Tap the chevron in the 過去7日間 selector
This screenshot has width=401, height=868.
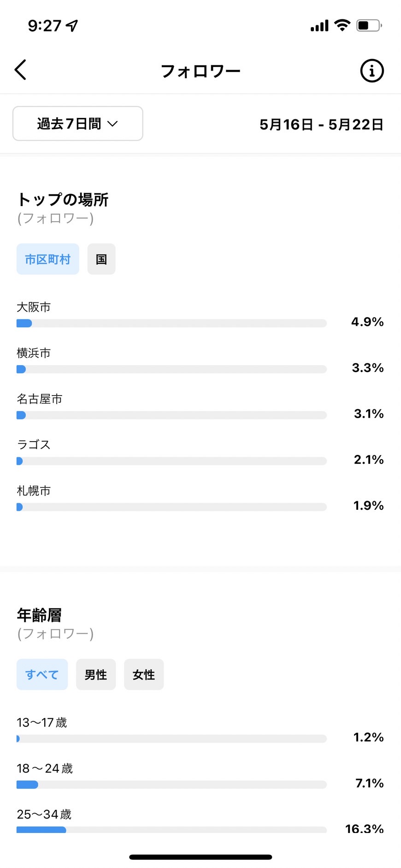click(112, 124)
